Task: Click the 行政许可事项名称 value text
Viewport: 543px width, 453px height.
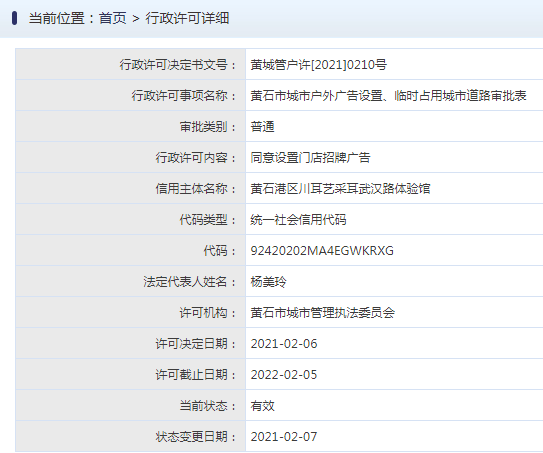Action: point(388,96)
